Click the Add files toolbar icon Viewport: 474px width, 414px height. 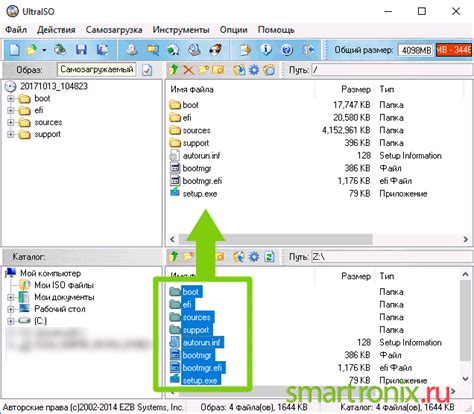[246, 50]
